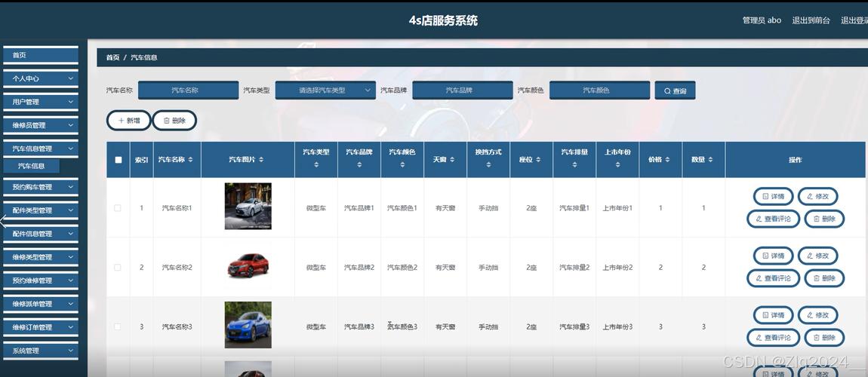Image resolution: width=868 pixels, height=377 pixels.
Task: Expand 个人中心 sidebar menu
Action: click(41, 78)
